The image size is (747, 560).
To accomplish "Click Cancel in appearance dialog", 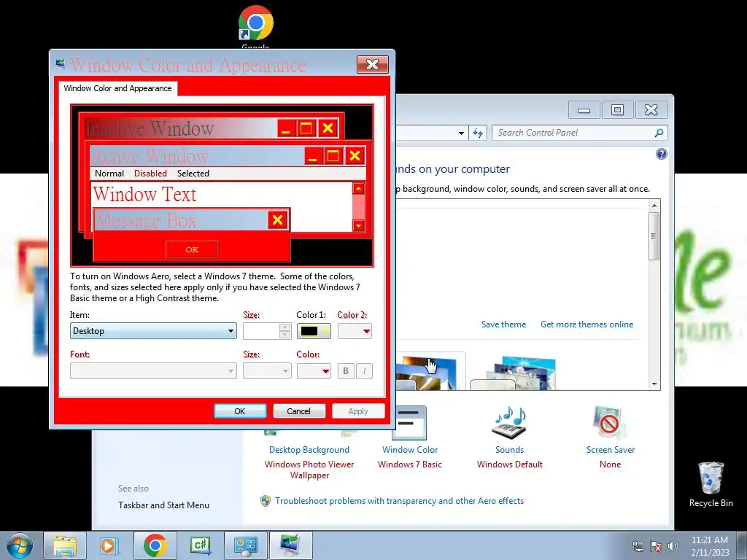I will coord(298,411).
